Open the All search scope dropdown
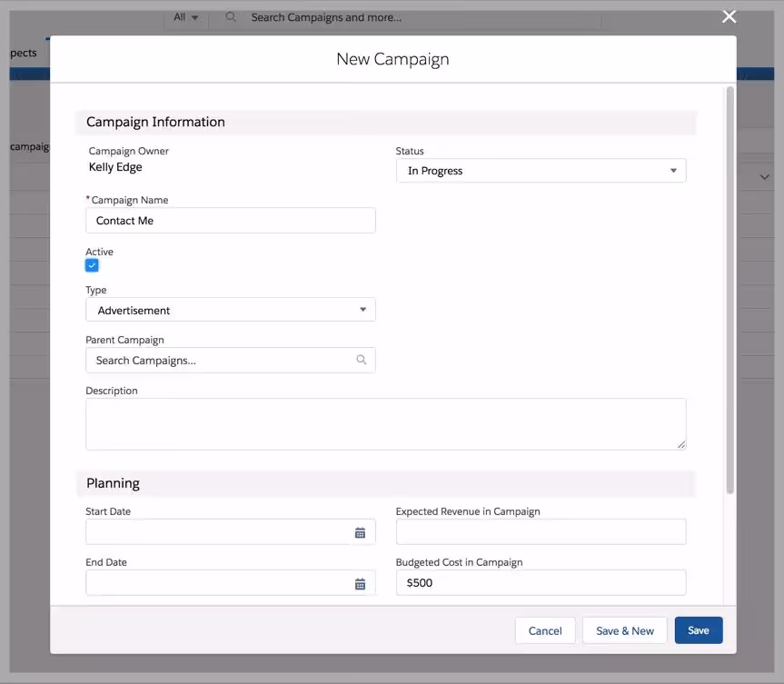Image resolution: width=784 pixels, height=684 pixels. [x=186, y=17]
